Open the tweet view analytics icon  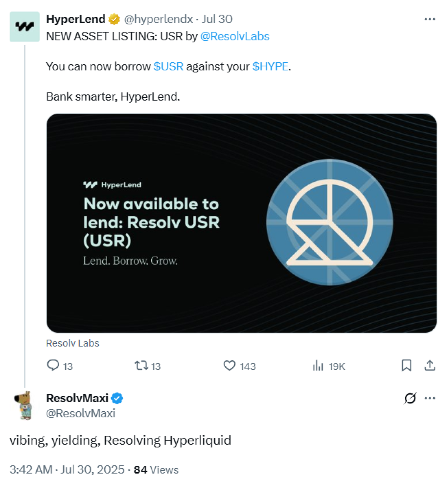coord(318,365)
